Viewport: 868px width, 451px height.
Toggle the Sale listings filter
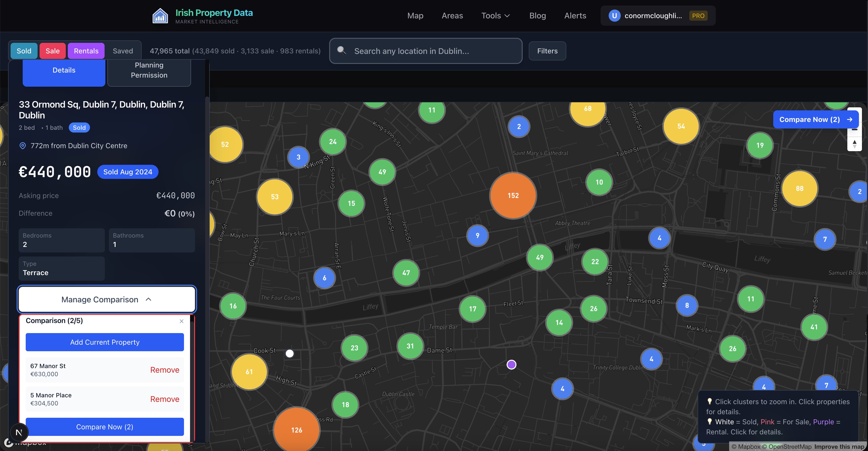[53, 51]
